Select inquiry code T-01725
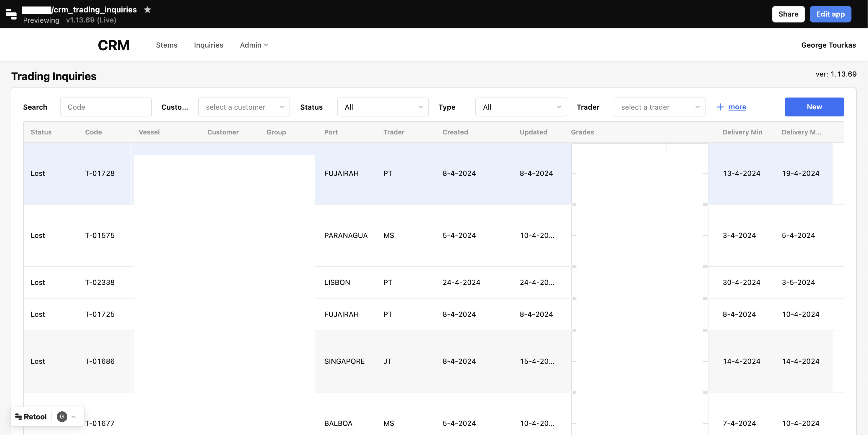This screenshot has width=868, height=435. 100,314
